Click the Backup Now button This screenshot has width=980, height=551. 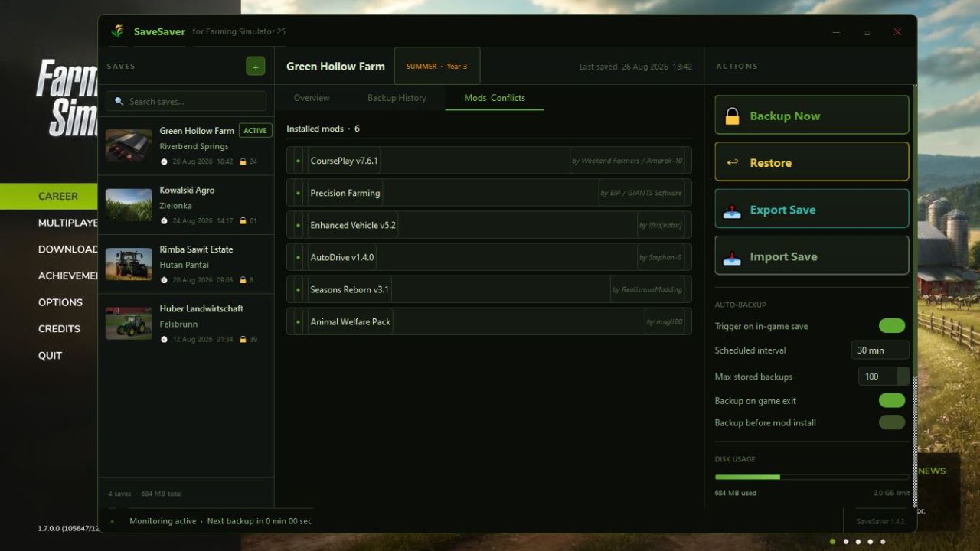point(812,116)
